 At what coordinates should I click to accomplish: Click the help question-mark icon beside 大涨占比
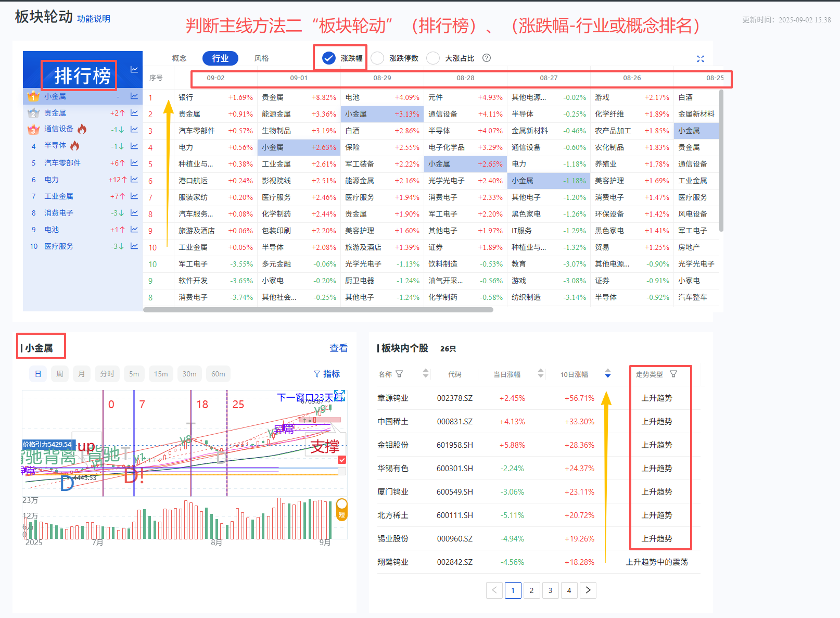pos(487,58)
